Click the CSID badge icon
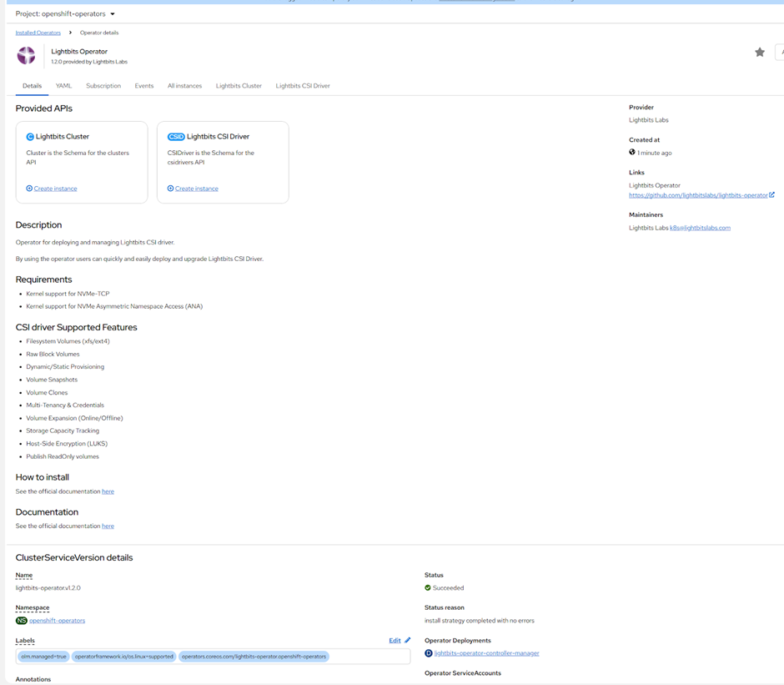Viewport: 784px width, 685px height. pyautogui.click(x=175, y=137)
